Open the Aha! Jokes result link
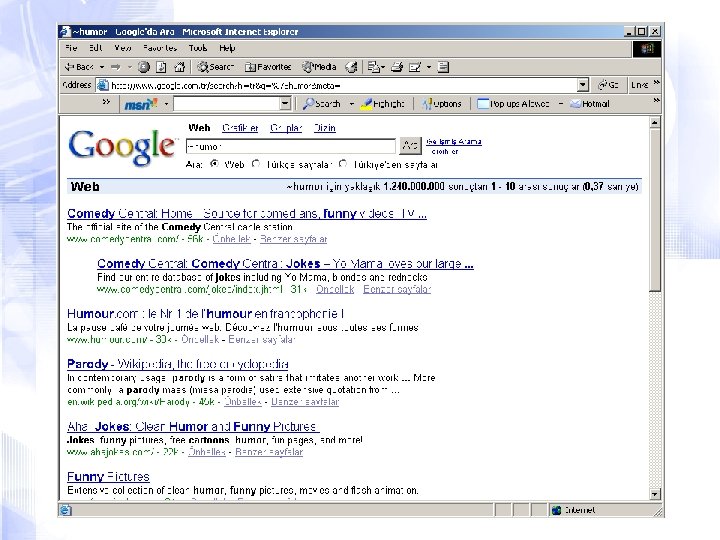The height and width of the screenshot is (540, 720). (x=193, y=427)
